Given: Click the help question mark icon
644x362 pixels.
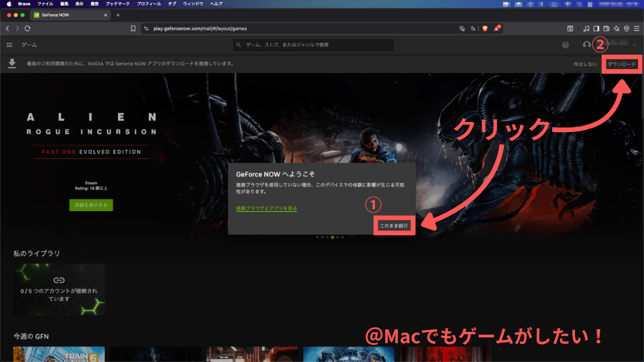Looking at the screenshot, I should tap(565, 45).
